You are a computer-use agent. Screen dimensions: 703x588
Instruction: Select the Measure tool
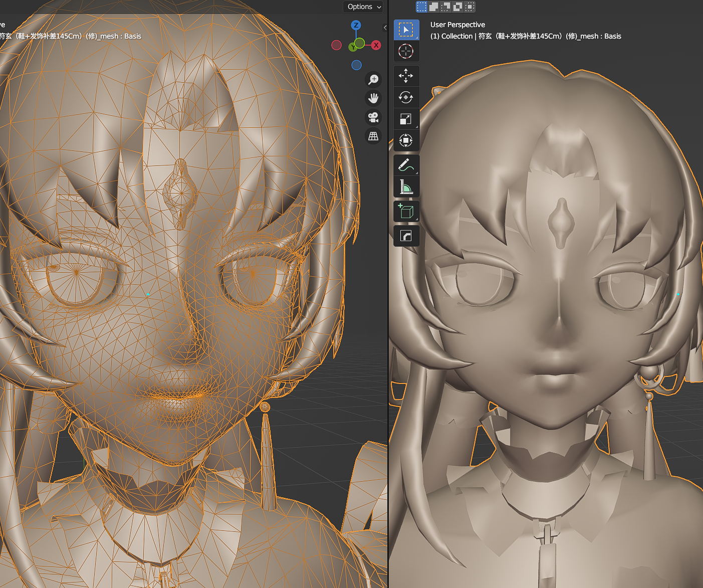point(406,186)
